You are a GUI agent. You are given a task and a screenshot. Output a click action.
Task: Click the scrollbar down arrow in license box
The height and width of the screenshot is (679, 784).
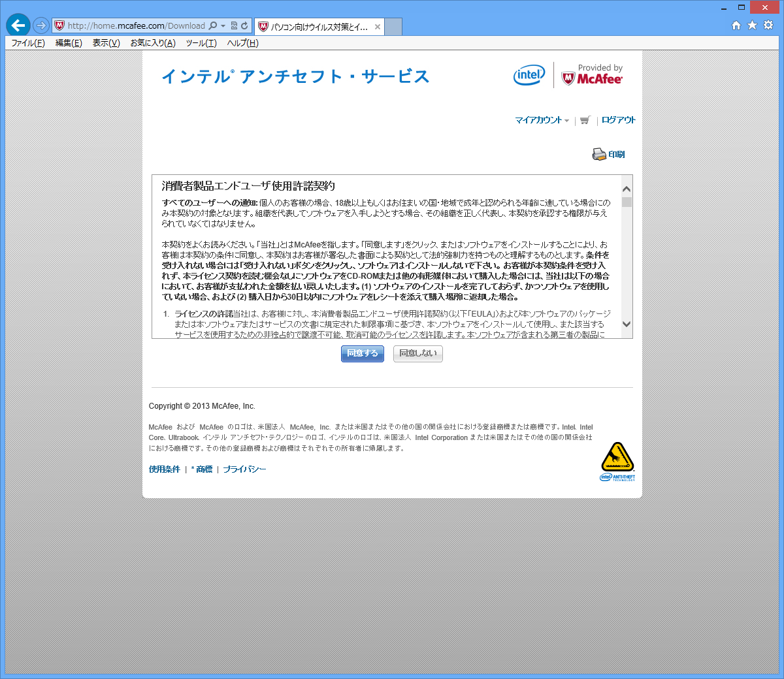click(x=627, y=324)
